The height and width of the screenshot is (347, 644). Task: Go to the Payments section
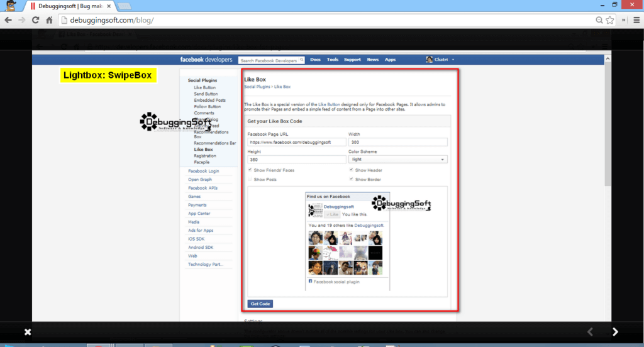click(197, 205)
